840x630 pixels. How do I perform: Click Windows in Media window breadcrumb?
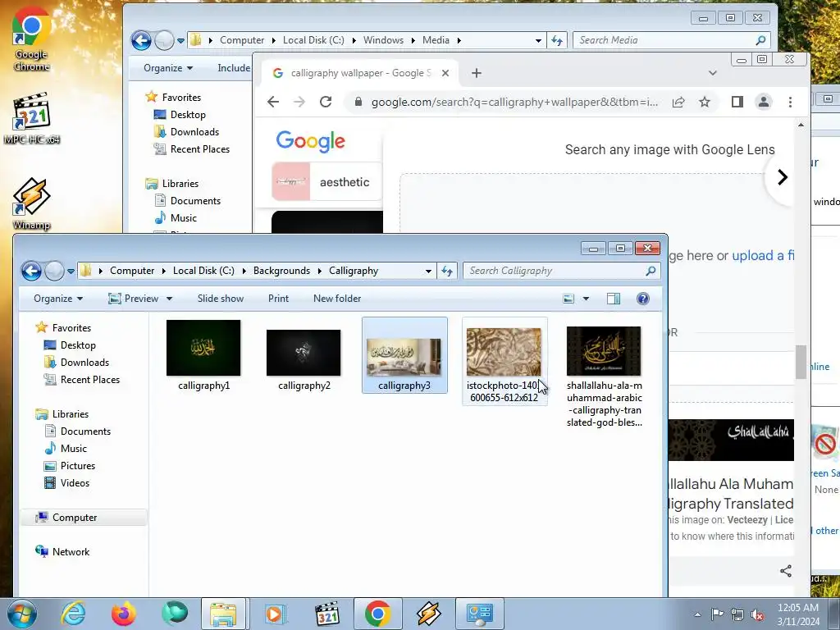(383, 40)
